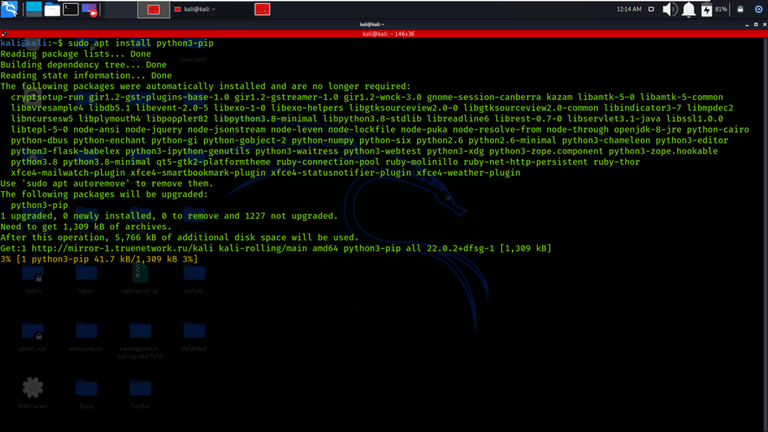Viewport: 768px width, 432px height.
Task: Click the show desktop panel icon
Action: [x=34, y=9]
